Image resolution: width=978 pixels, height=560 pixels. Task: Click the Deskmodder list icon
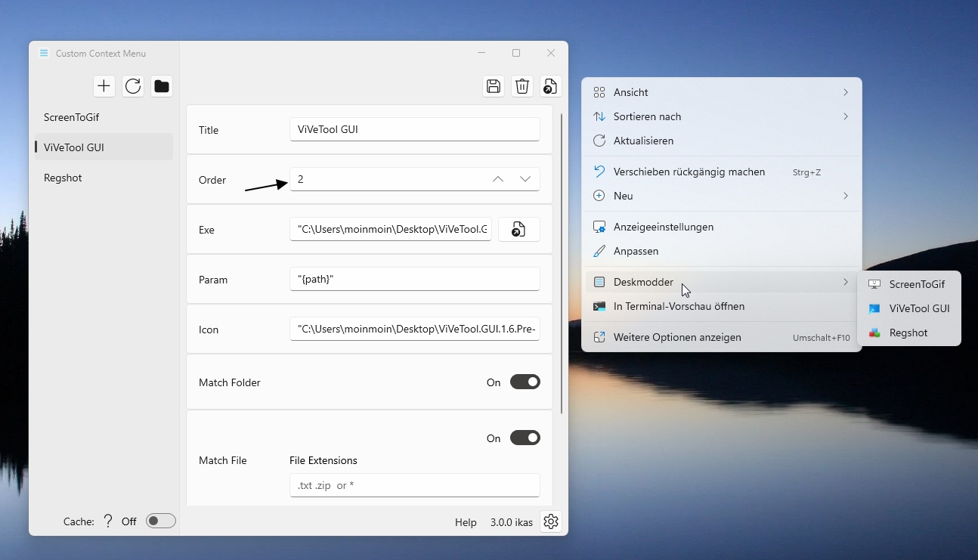599,282
